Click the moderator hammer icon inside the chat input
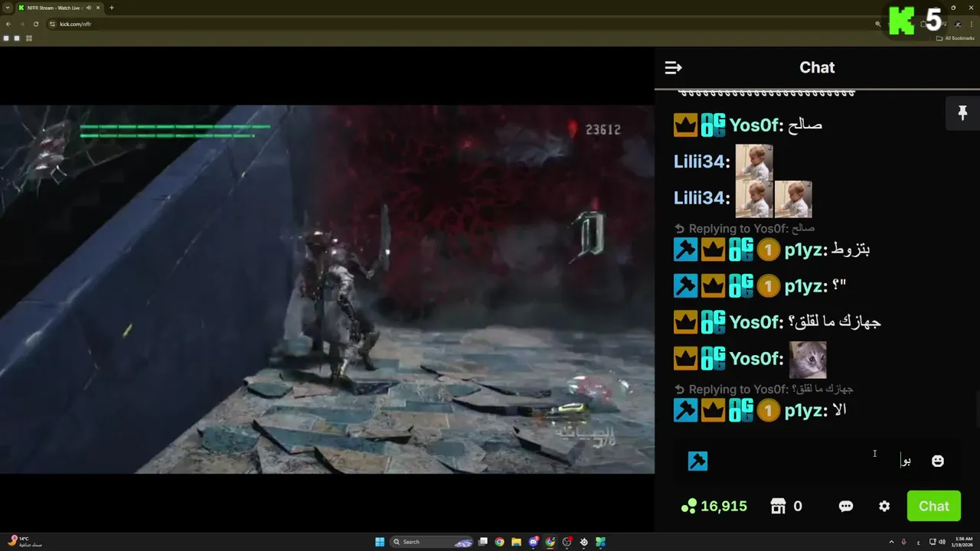 pos(697,461)
